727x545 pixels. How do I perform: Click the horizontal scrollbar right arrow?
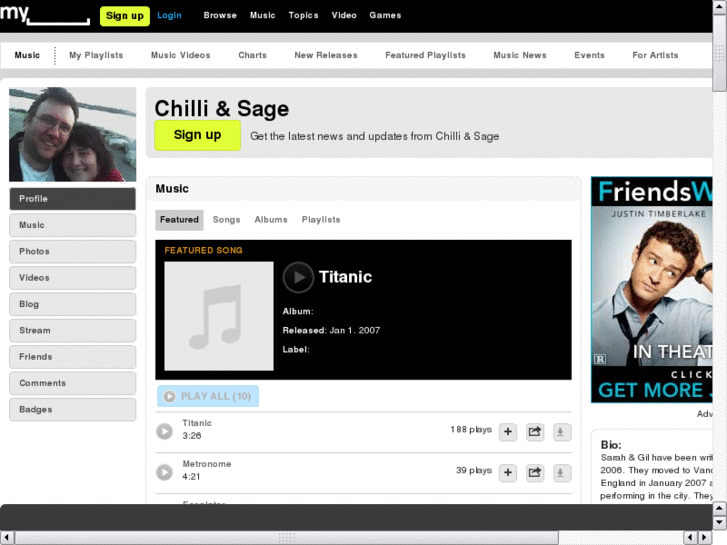(705, 538)
